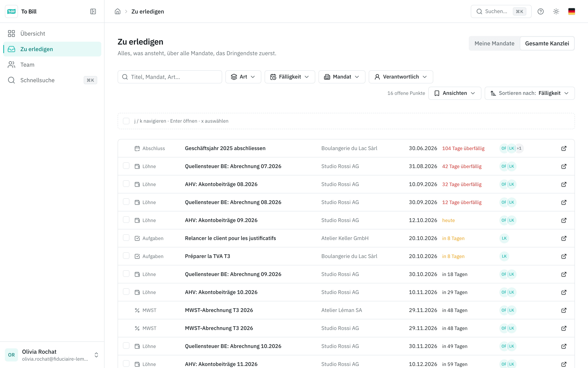This screenshot has height=368, width=588.
Task: Tick the select-all checkbox in hint bar
Action: coord(126,121)
